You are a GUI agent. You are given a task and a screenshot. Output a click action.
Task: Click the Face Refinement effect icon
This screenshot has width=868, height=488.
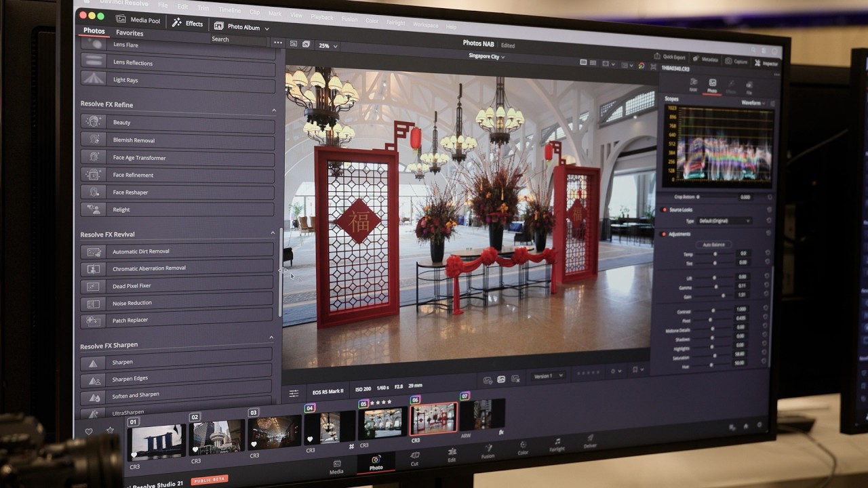click(93, 175)
